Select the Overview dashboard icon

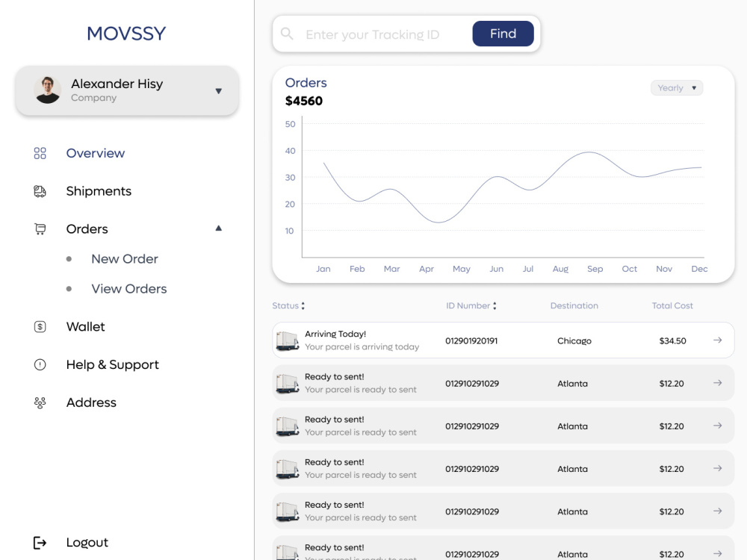[40, 152]
